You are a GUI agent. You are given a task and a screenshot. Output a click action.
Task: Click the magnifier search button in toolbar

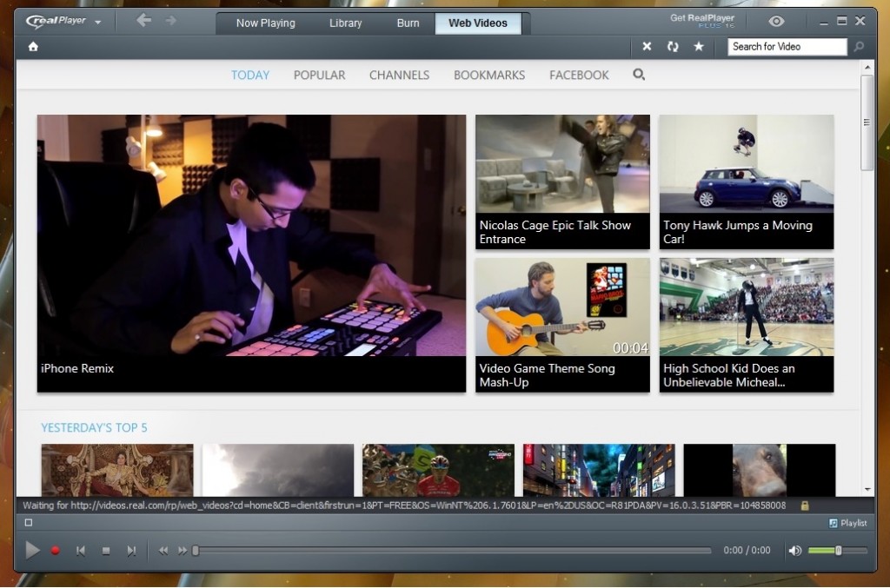tap(859, 47)
